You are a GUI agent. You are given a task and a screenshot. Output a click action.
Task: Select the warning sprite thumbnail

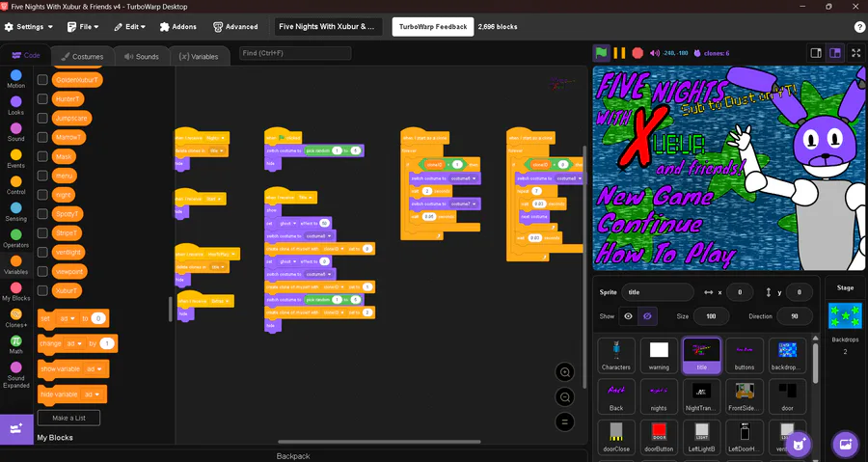pos(659,355)
